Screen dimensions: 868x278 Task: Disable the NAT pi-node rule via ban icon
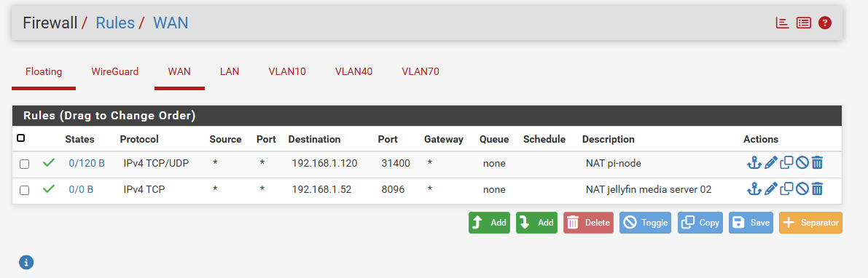click(x=802, y=163)
